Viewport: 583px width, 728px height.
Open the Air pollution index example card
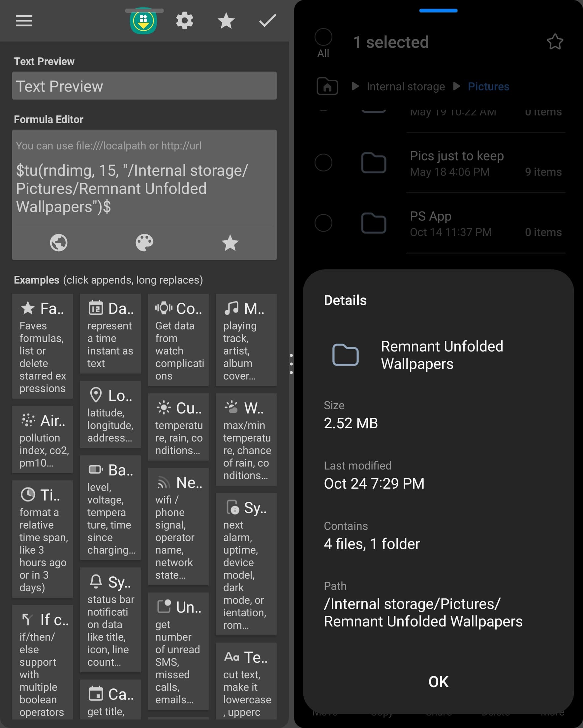pos(43,440)
